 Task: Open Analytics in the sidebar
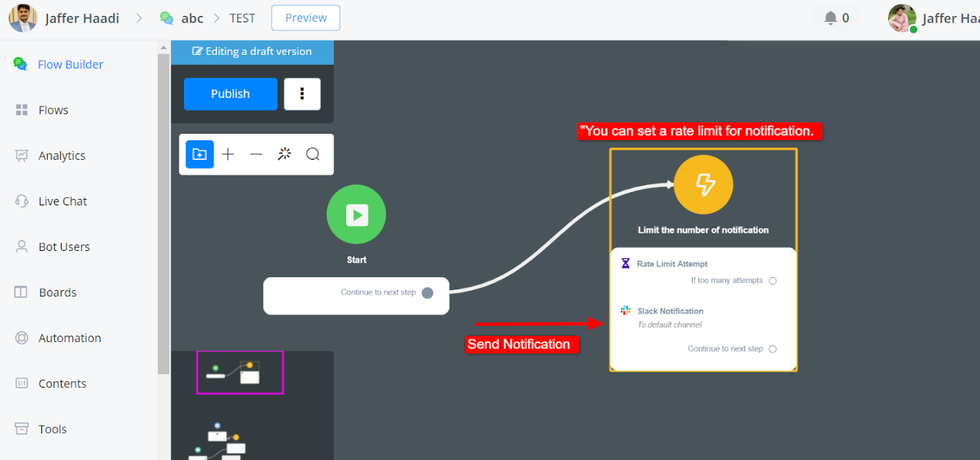pyautogui.click(x=62, y=156)
